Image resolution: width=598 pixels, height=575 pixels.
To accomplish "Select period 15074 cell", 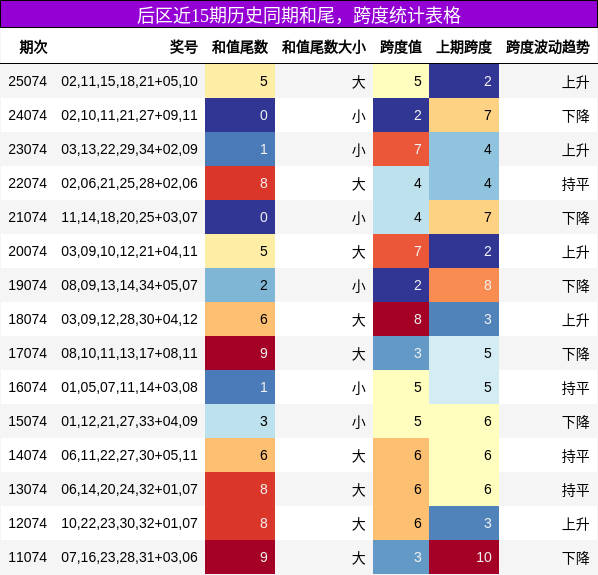I will [x=27, y=421].
